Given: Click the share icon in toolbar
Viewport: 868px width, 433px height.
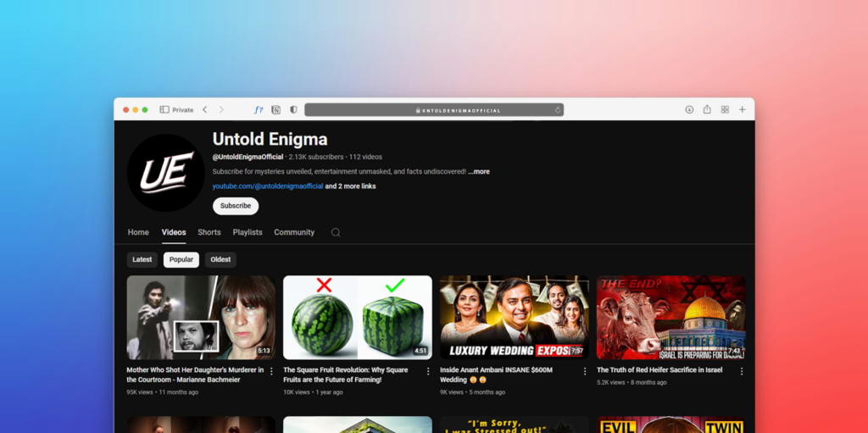Looking at the screenshot, I should 707,109.
